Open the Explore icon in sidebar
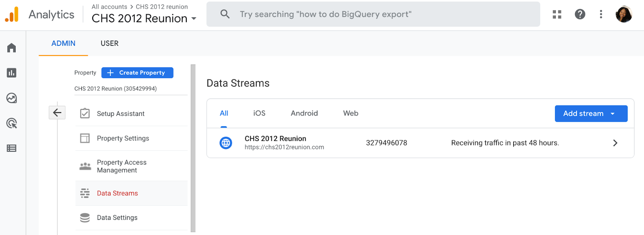The height and width of the screenshot is (235, 644). [x=11, y=98]
